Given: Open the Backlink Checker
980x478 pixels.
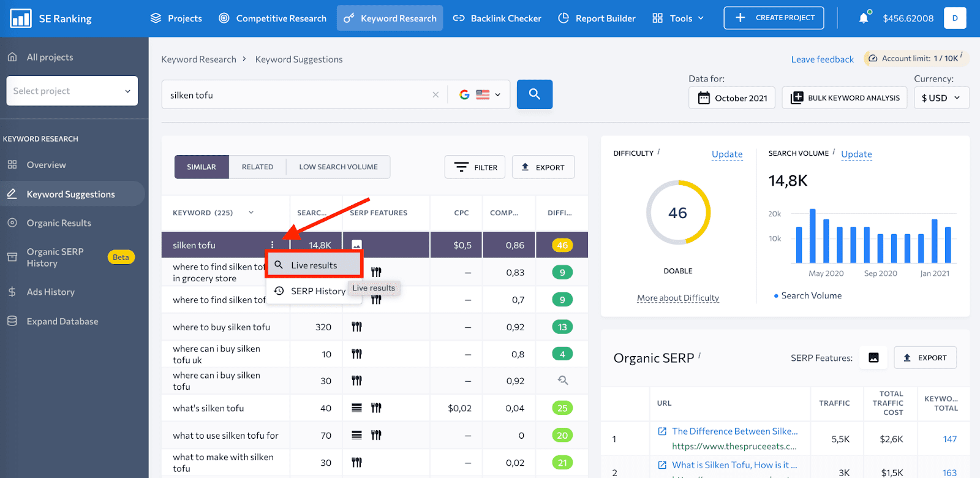Looking at the screenshot, I should point(497,18).
